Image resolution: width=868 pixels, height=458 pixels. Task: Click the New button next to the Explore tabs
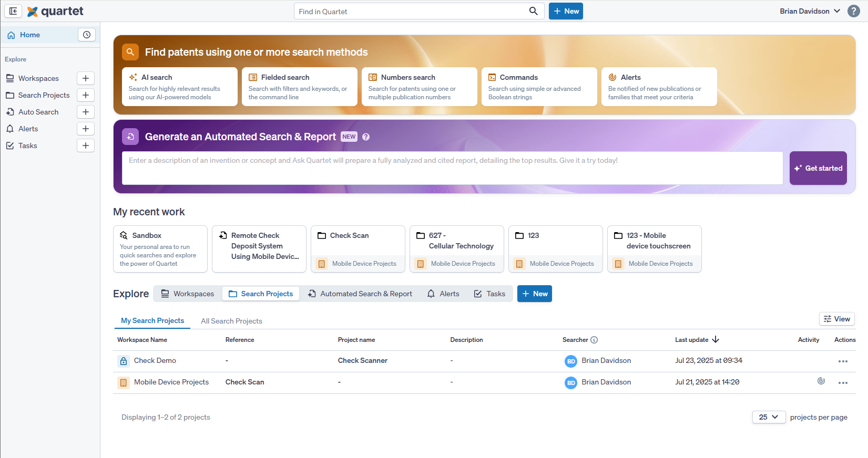click(535, 294)
